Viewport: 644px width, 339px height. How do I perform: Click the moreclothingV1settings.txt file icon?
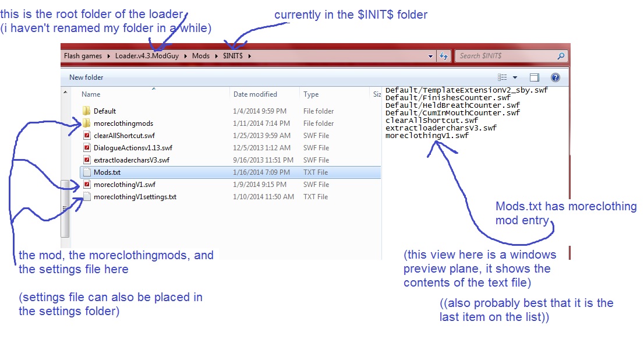[x=87, y=197]
